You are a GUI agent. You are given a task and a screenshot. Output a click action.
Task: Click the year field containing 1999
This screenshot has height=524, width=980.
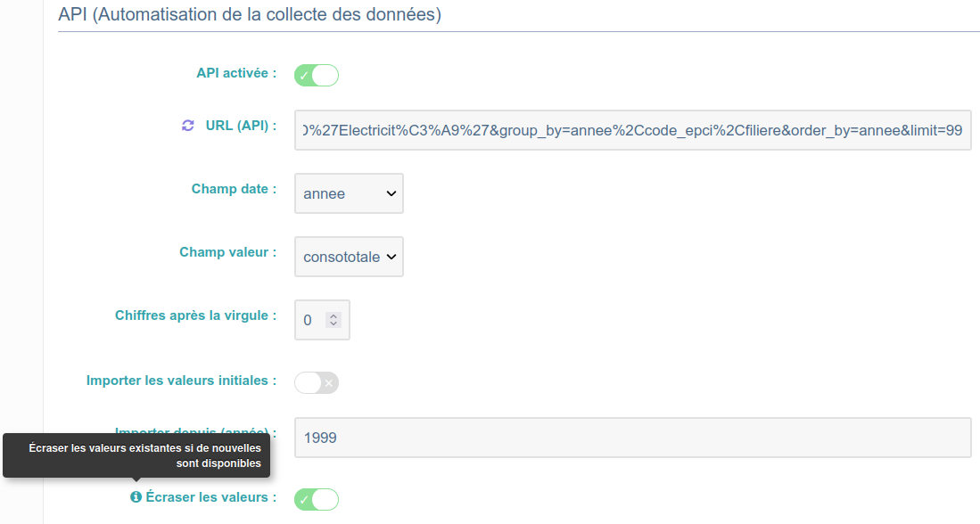tap(632, 438)
